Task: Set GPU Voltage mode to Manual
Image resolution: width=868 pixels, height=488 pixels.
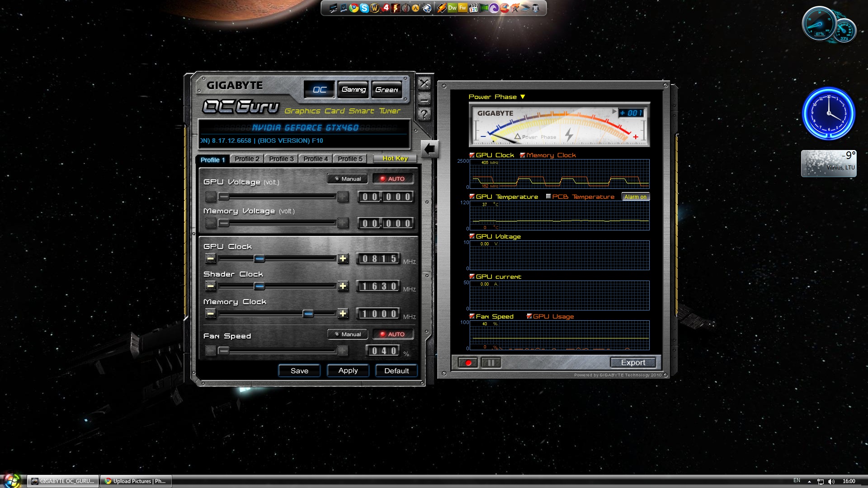Action: coord(347,179)
